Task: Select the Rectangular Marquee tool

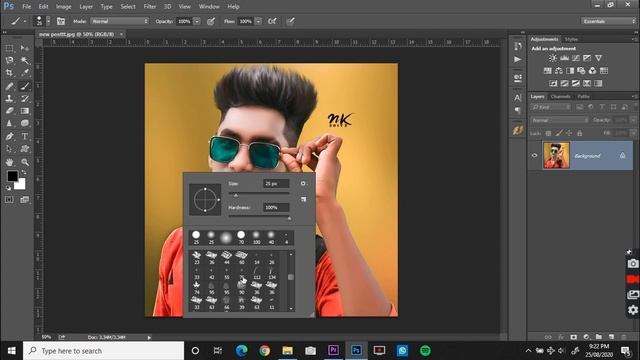Action: [x=9, y=48]
